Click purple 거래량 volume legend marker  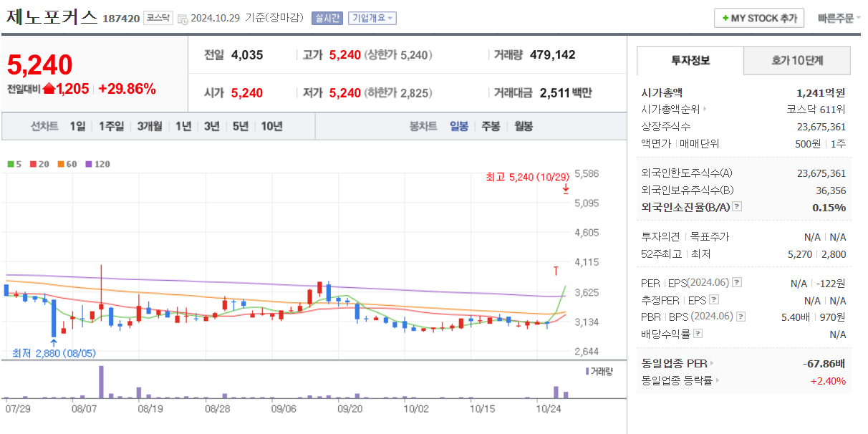coord(587,371)
